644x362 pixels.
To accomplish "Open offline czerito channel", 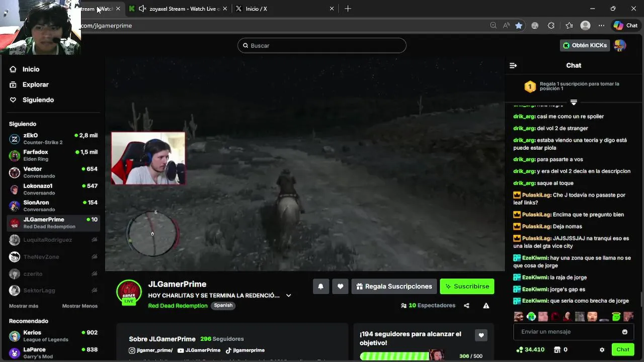I will point(53,274).
